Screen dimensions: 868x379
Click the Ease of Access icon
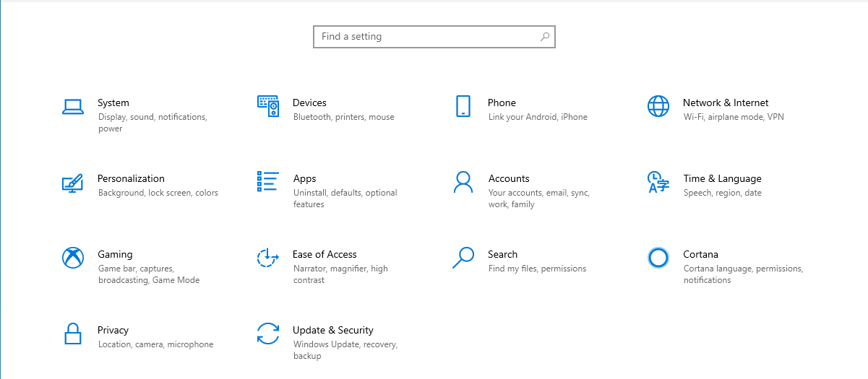tap(268, 258)
